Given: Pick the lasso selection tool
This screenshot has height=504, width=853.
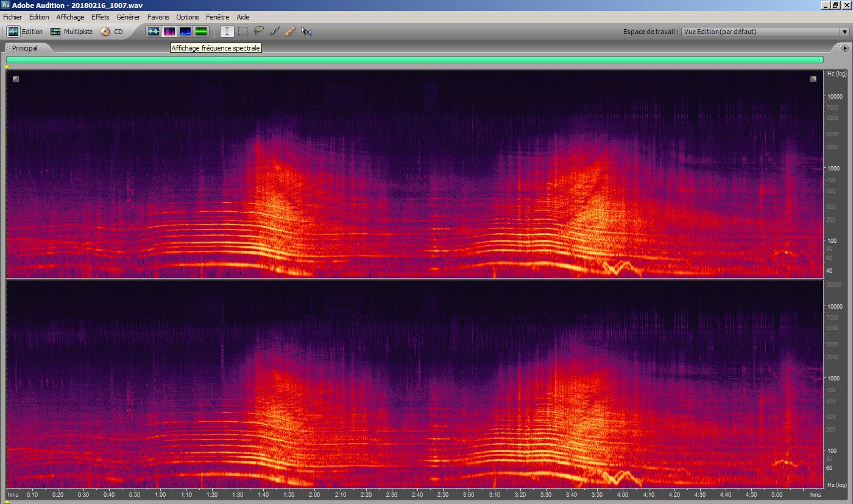Looking at the screenshot, I should point(258,31).
